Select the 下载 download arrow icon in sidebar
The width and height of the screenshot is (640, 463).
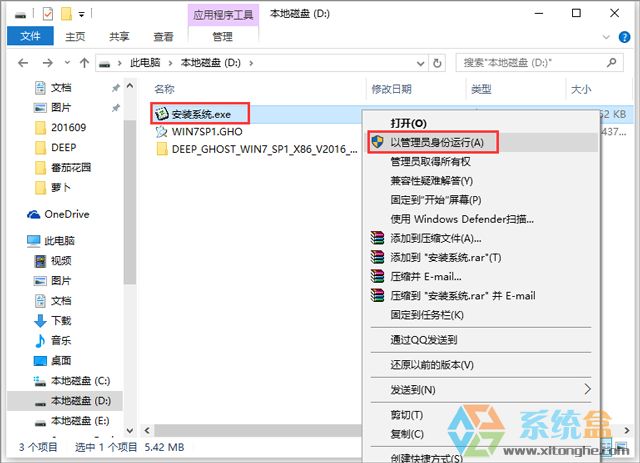[40, 320]
